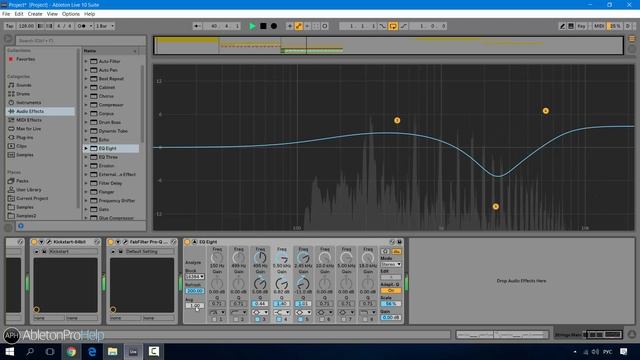Viewport: 640px width, 360px height.
Task: Open File Explorer from the taskbar
Action: (113, 351)
